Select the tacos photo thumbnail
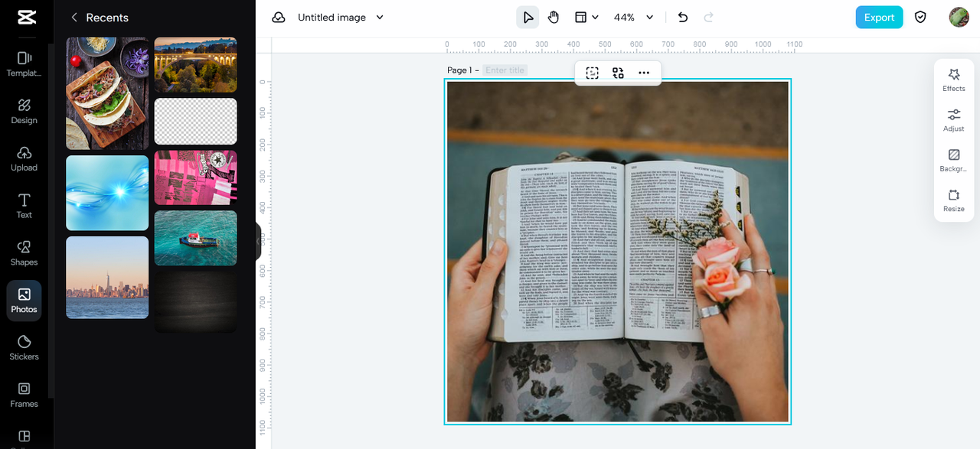980x449 pixels. [107, 93]
